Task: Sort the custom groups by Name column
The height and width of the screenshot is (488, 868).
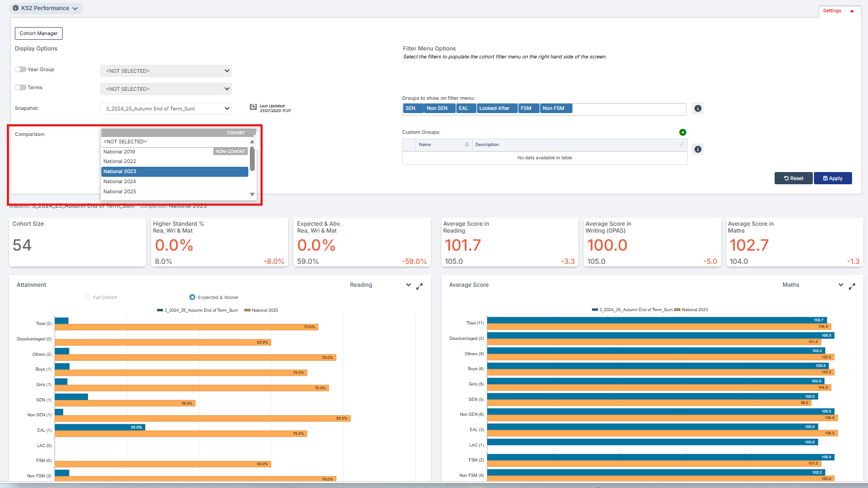Action: coord(467,144)
